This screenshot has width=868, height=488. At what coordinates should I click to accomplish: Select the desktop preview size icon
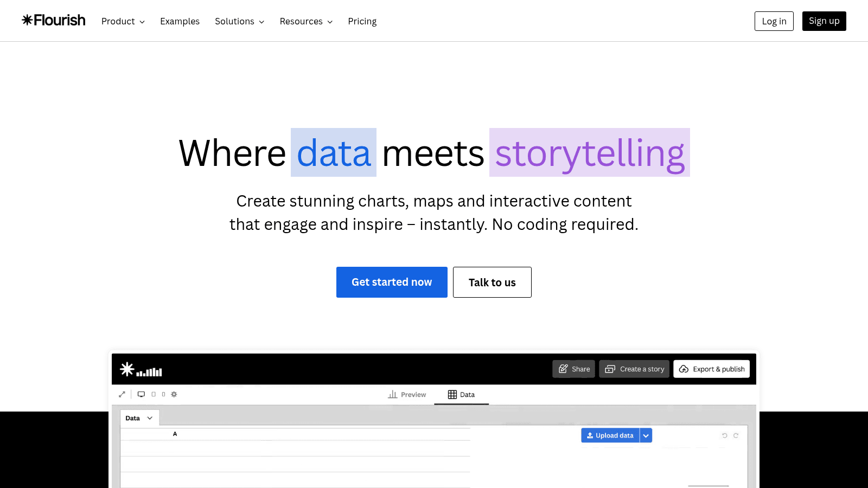click(141, 394)
